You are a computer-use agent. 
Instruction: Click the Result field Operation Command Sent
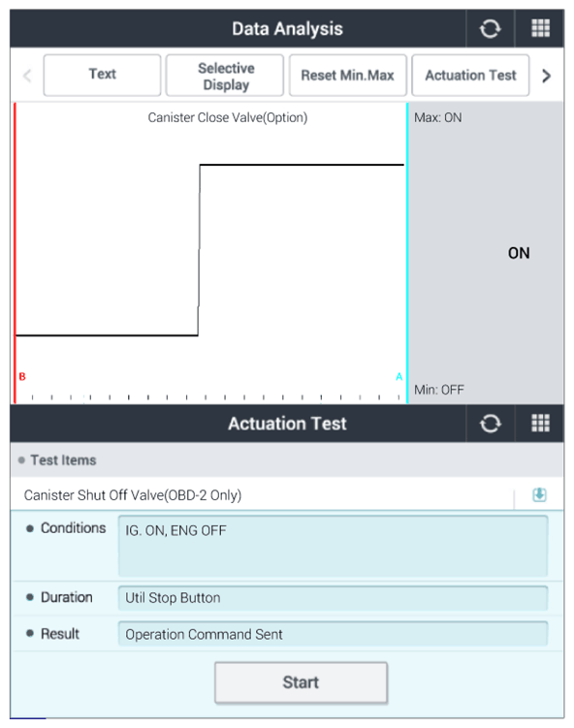click(x=333, y=634)
